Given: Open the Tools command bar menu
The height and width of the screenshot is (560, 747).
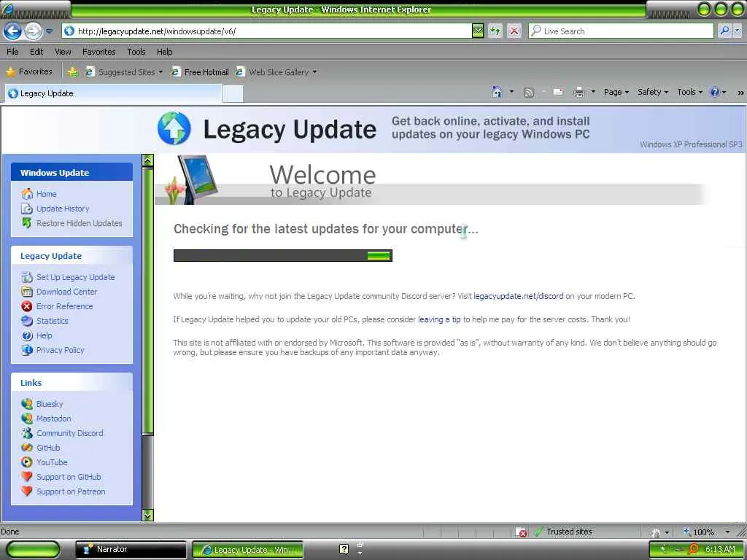Looking at the screenshot, I should [689, 92].
